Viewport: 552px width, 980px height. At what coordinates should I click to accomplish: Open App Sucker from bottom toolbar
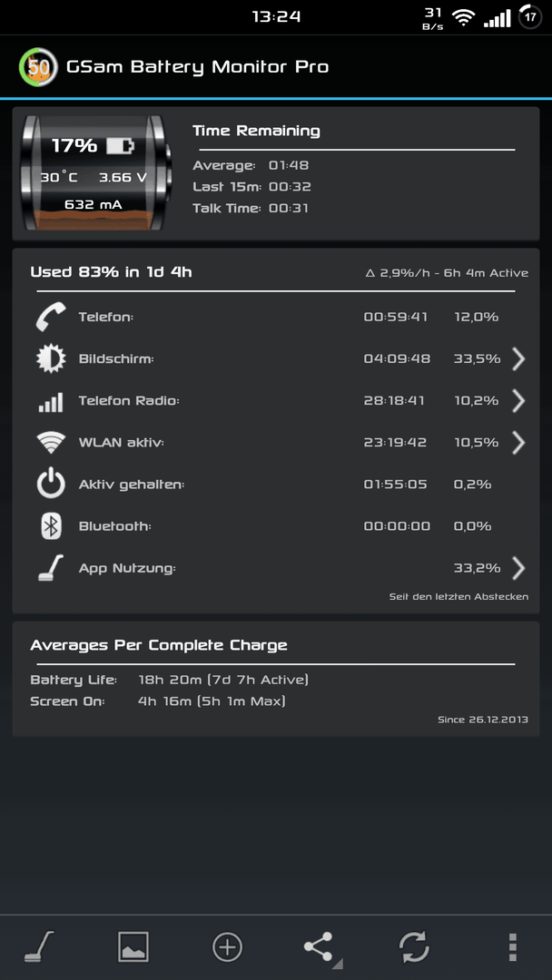coord(39,946)
